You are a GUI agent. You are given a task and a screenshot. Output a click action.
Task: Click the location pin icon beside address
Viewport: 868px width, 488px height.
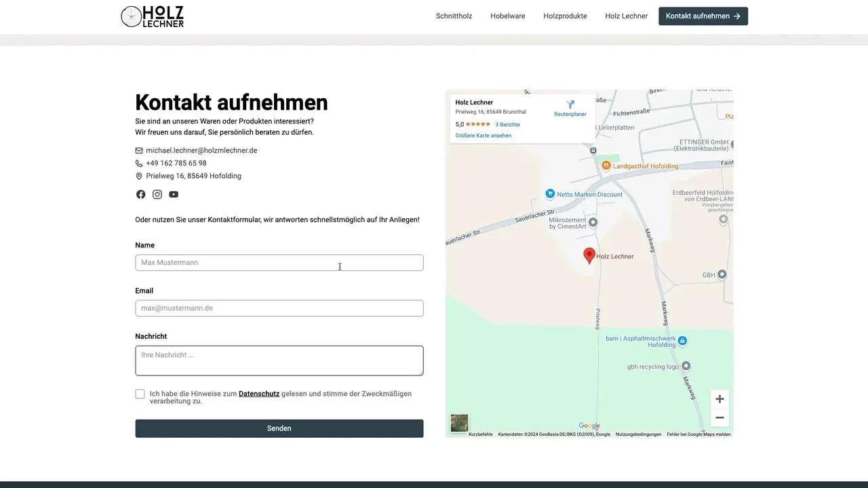pyautogui.click(x=139, y=176)
